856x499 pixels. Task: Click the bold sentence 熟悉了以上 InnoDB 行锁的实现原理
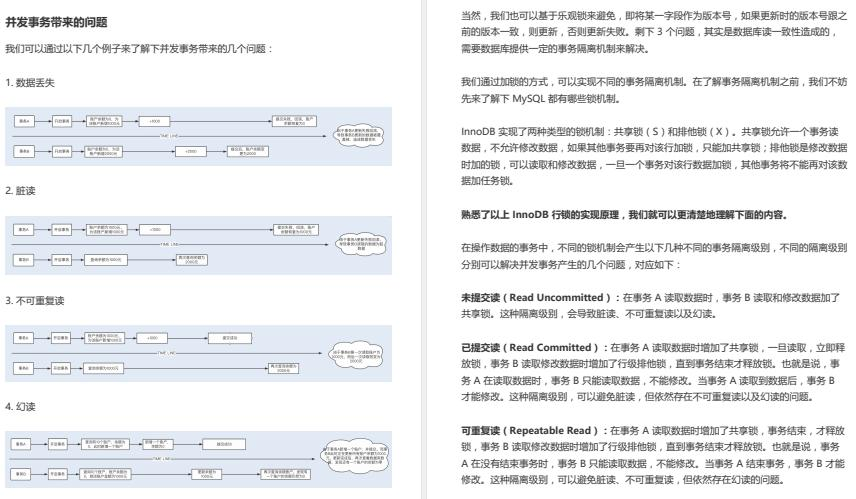625,215
